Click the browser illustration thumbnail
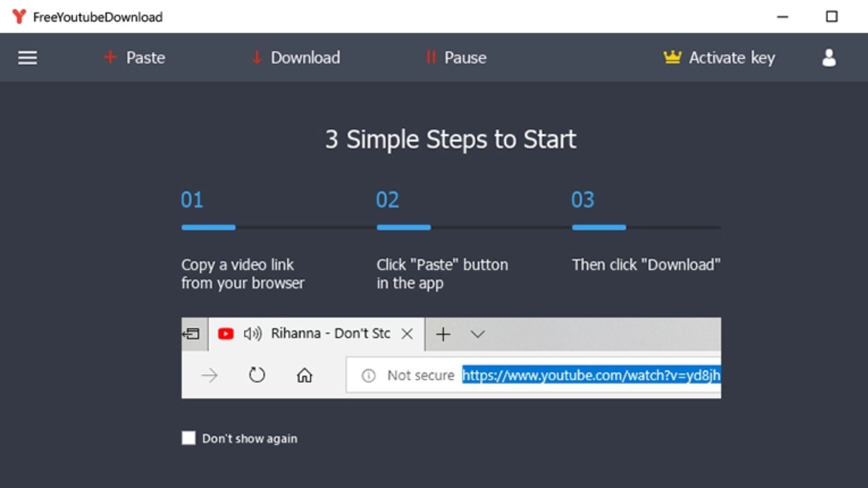Viewport: 868px width, 488px height. 451,357
